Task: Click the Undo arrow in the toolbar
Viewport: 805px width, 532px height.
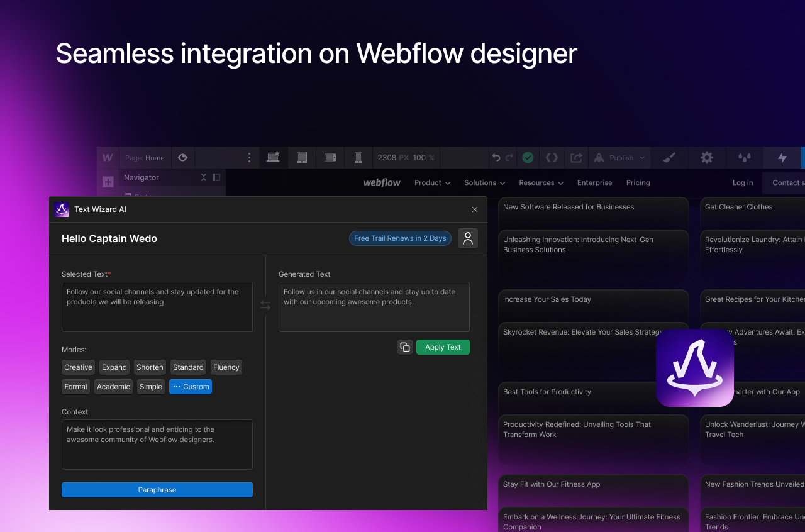Action: (496, 157)
